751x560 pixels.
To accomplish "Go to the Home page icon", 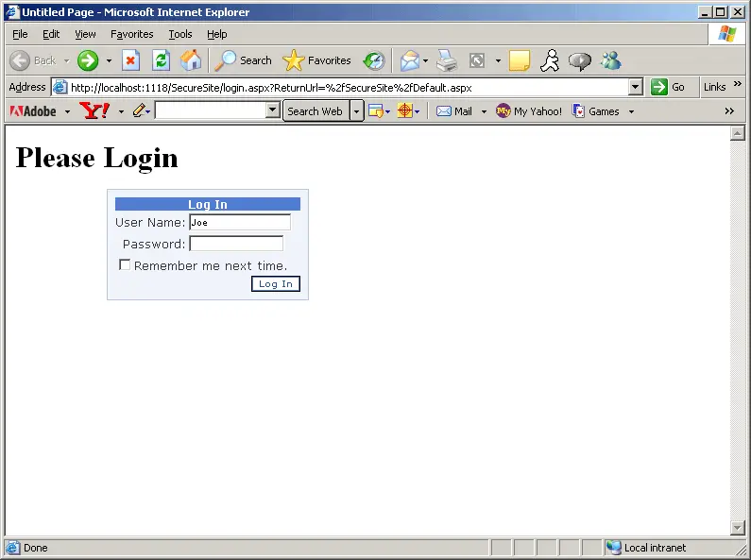I will point(191,60).
